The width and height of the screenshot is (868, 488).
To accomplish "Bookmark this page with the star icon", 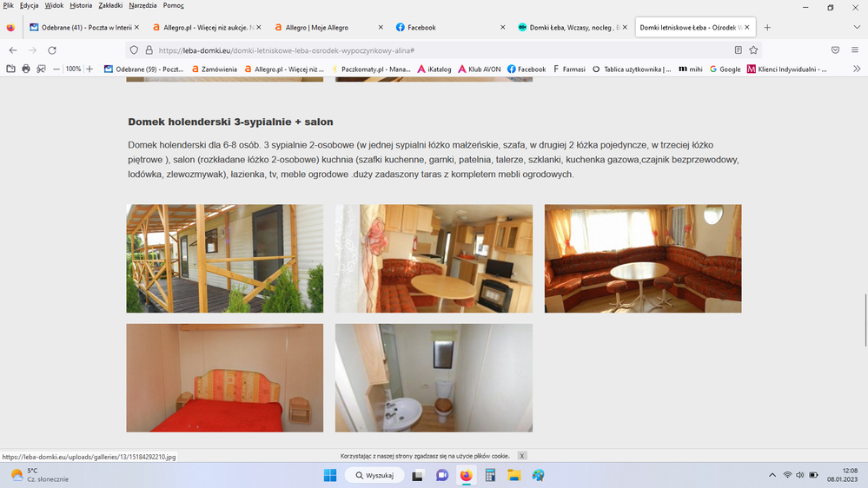I will (753, 50).
